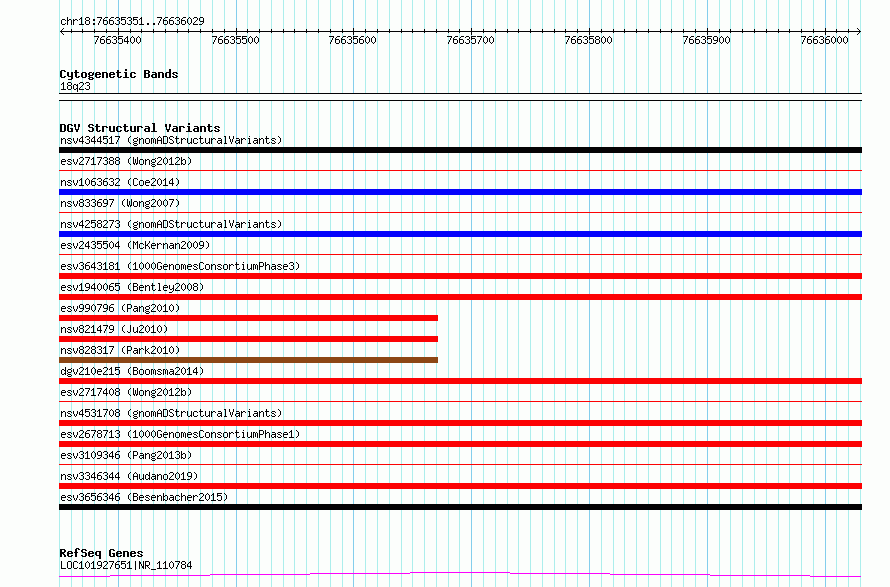The width and height of the screenshot is (890, 587).
Task: Select variant label esv2717388 (Wong2012b)
Action: [126, 161]
